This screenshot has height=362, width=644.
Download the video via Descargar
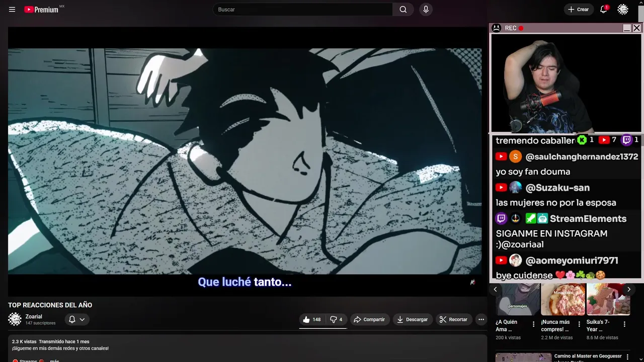click(x=412, y=319)
